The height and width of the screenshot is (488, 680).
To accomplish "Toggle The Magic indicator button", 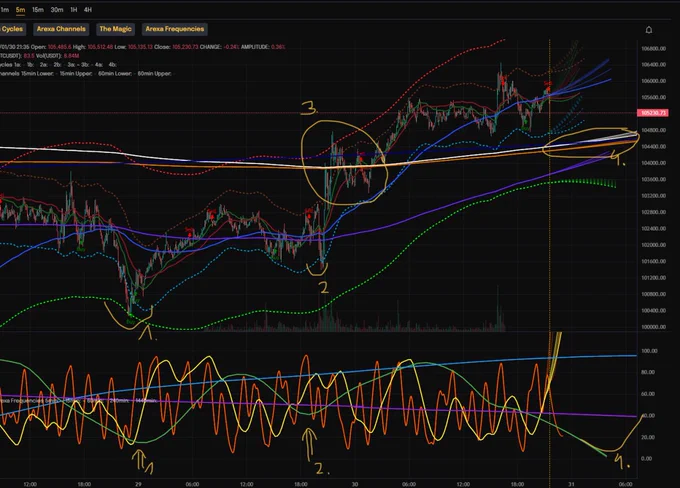I will click(115, 29).
